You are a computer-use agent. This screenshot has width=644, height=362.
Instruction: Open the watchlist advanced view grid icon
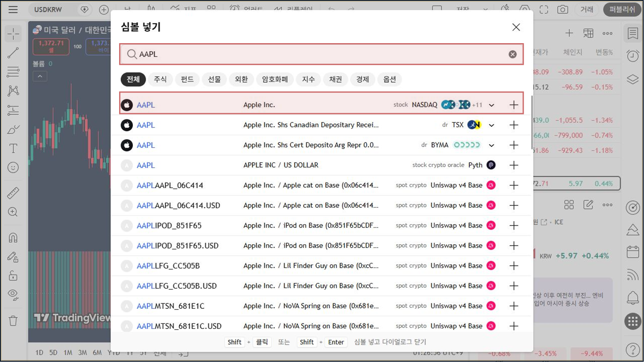click(x=588, y=33)
